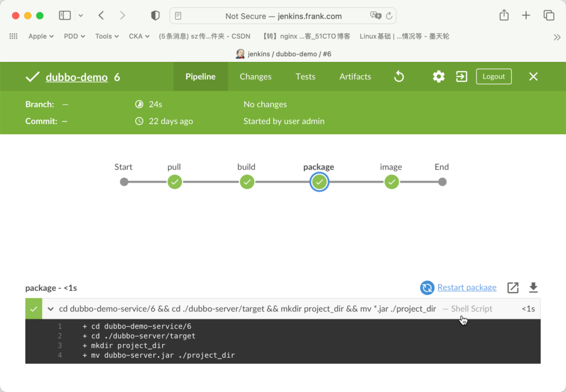This screenshot has height=392, width=566.
Task: Rerun the pipeline with the replay icon
Action: (399, 76)
